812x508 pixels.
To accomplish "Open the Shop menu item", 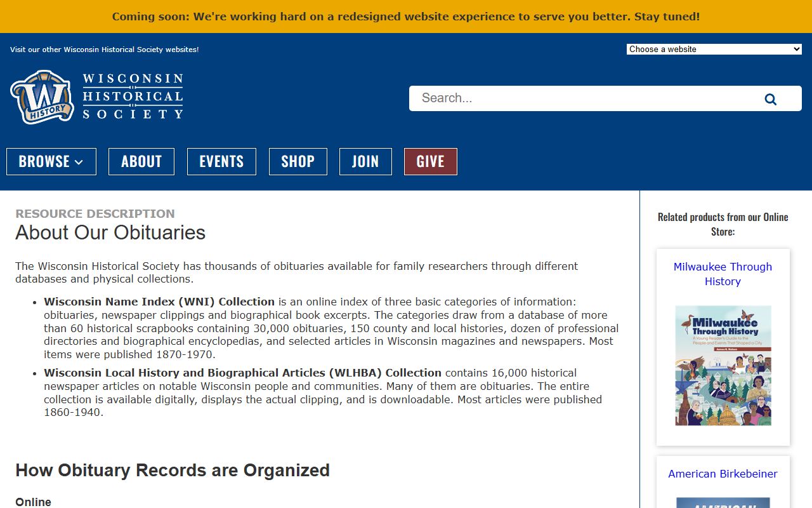I will [298, 161].
